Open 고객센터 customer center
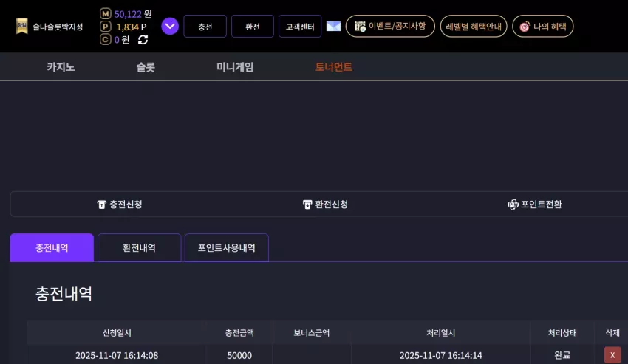The image size is (628, 364). click(x=300, y=27)
